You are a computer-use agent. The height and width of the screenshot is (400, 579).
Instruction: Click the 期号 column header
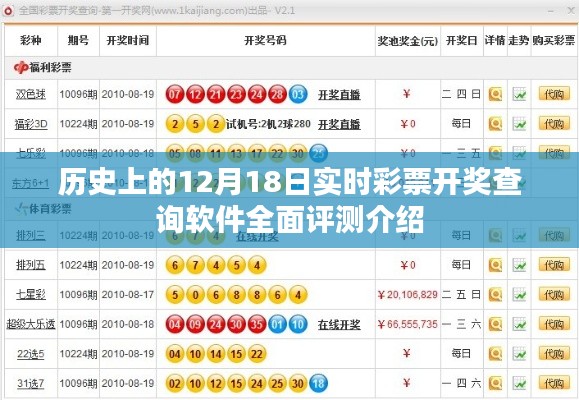point(78,40)
